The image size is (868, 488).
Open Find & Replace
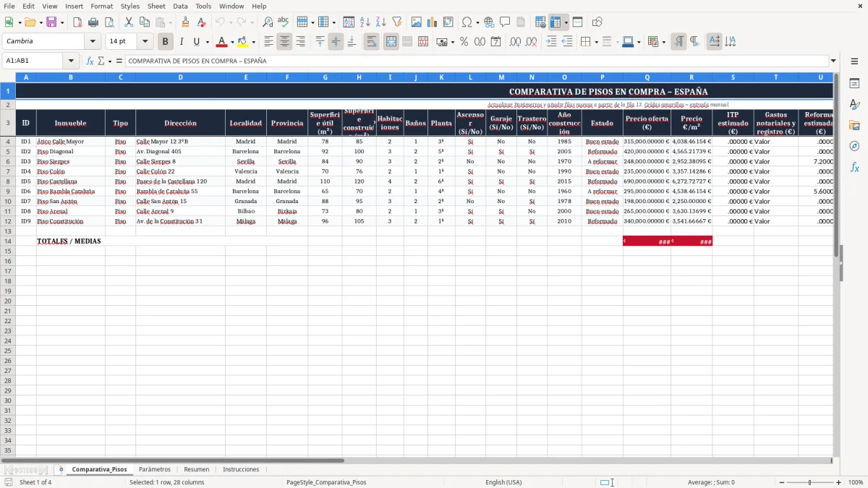[x=268, y=22]
